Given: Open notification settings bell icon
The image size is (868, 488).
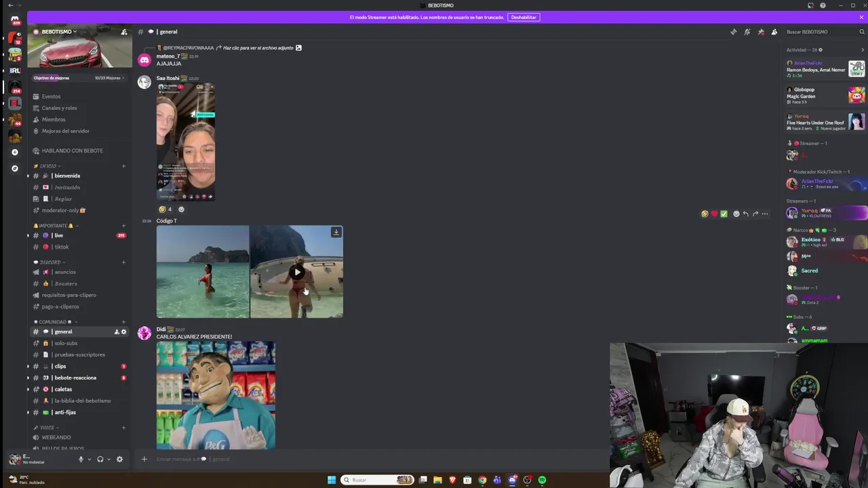Looking at the screenshot, I should pos(747,32).
